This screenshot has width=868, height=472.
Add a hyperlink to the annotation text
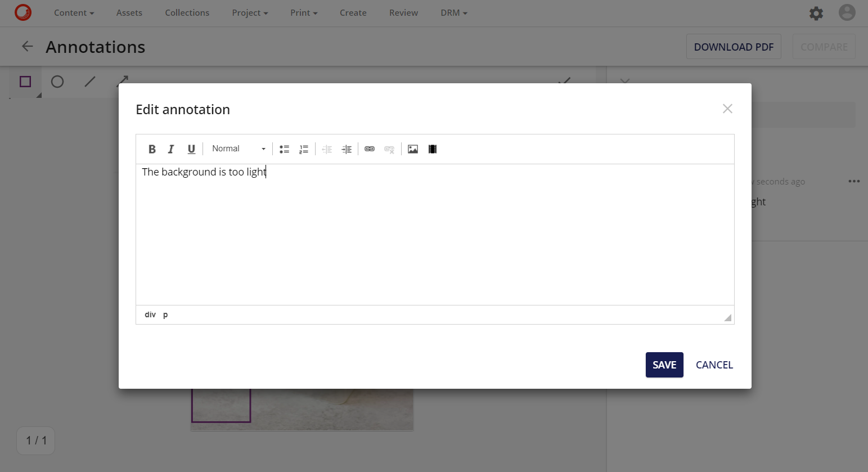point(370,149)
